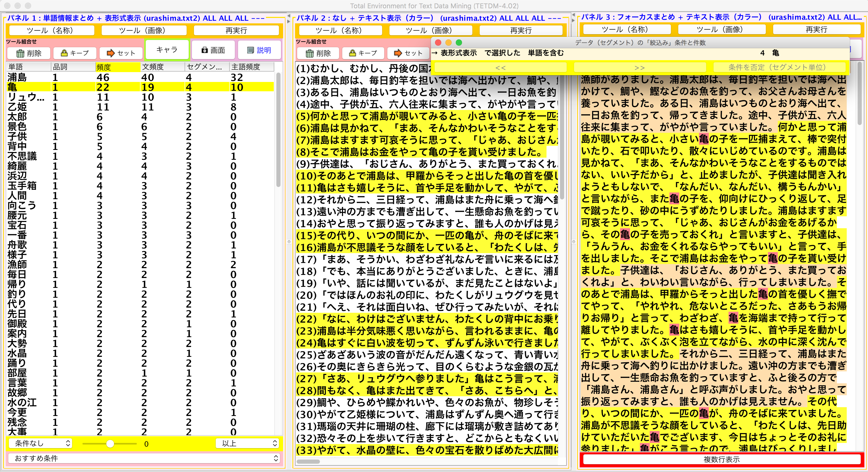The width and height of the screenshot is (868, 472).
Task: Toggle the キャラ button in Panel 1
Action: tap(167, 50)
